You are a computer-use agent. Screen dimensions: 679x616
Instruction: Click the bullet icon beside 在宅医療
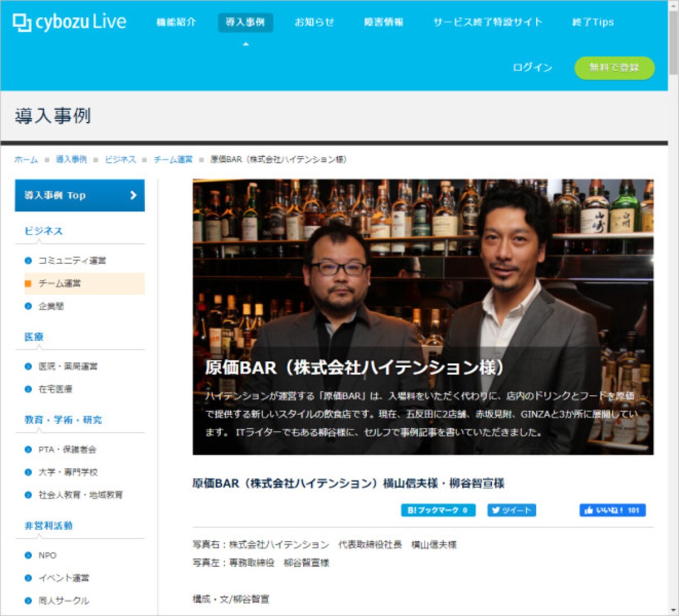[x=28, y=389]
